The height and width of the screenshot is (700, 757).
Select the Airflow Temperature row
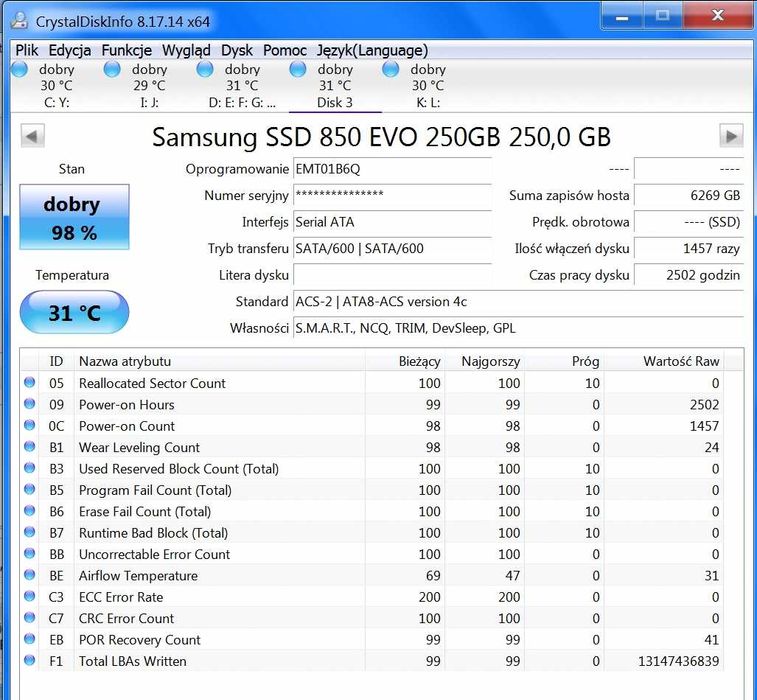(372, 575)
